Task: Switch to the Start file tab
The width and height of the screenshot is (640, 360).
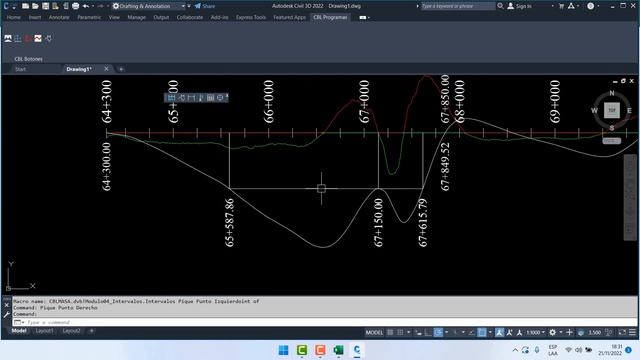Action: (x=20, y=69)
